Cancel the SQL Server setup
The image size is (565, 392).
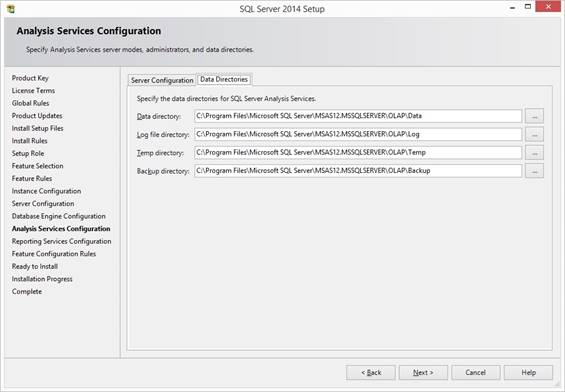[x=476, y=373]
